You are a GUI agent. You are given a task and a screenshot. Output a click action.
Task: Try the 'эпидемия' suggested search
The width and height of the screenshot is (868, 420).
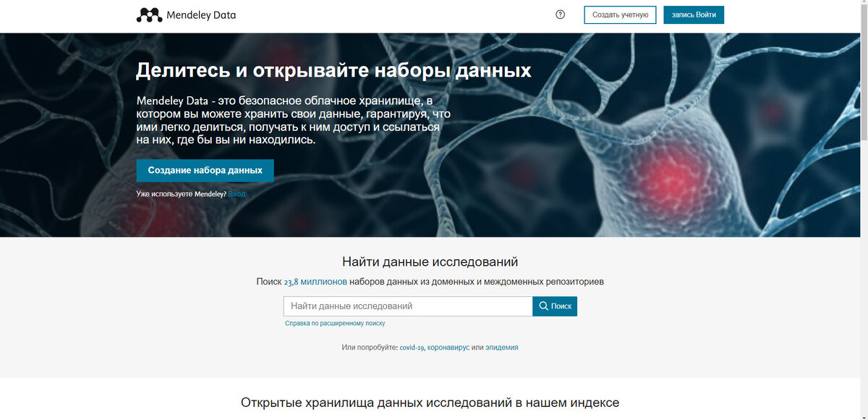click(502, 348)
